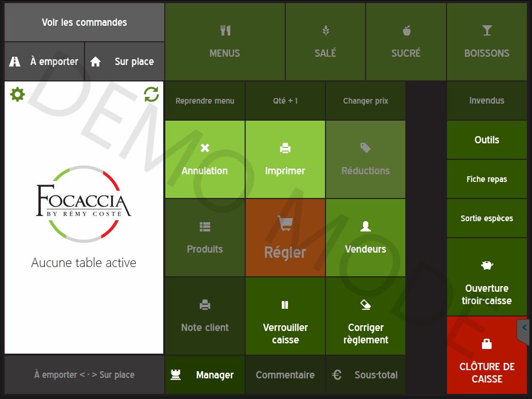Open Reprendre menu selection
Screen dimensions: 532x399
204,101
